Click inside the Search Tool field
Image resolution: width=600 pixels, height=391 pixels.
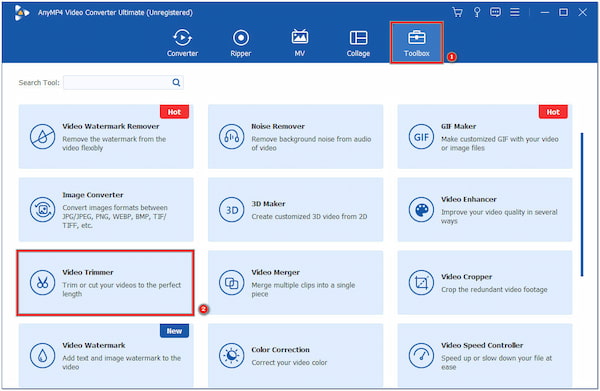(123, 82)
